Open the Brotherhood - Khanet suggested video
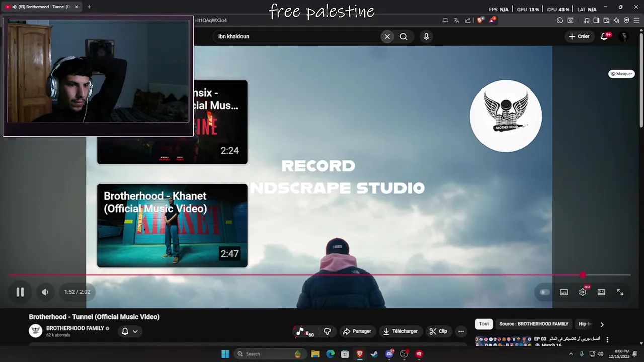644x362 pixels. pos(172,225)
